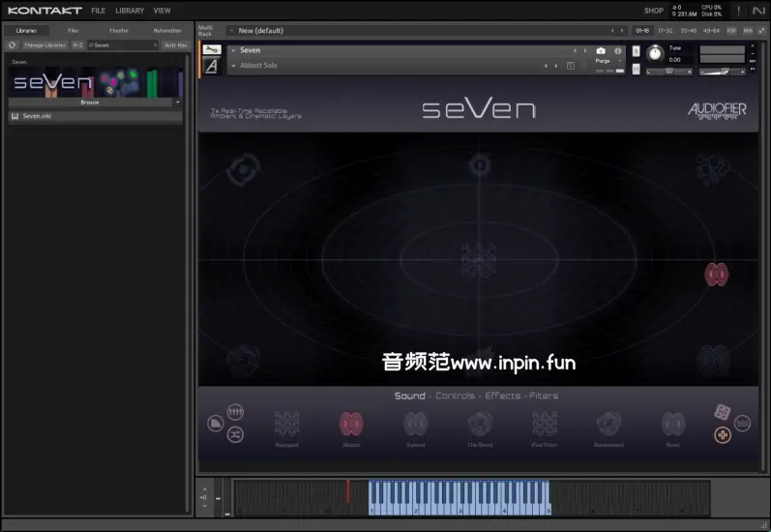Image resolution: width=771 pixels, height=532 pixels.
Task: Select the last sound layer icon in the strip
Action: (x=673, y=425)
